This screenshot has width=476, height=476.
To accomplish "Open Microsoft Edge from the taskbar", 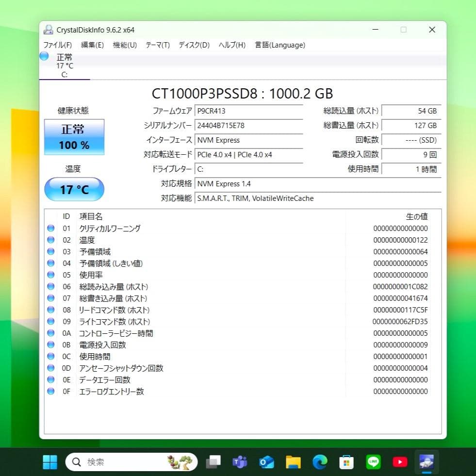I will pos(320,461).
